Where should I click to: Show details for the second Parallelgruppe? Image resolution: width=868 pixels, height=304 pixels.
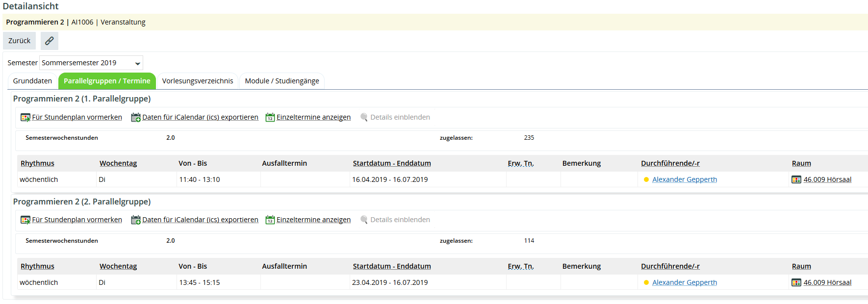[400, 220]
